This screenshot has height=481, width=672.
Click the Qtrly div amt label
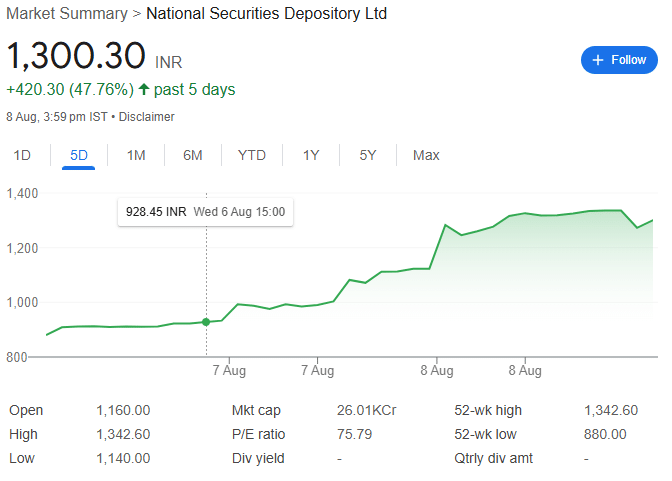click(x=493, y=458)
